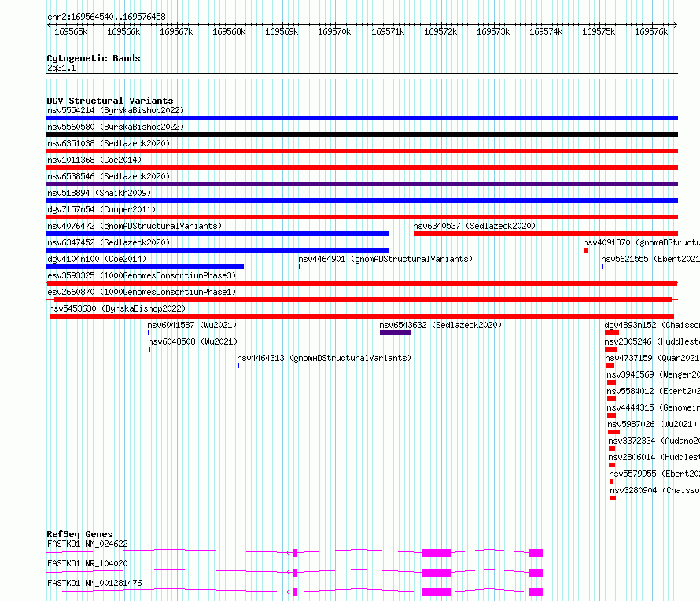The width and height of the screenshot is (700, 601).
Task: Select the FASTKD1|NM_001281476 transcript label
Action: coord(94,583)
